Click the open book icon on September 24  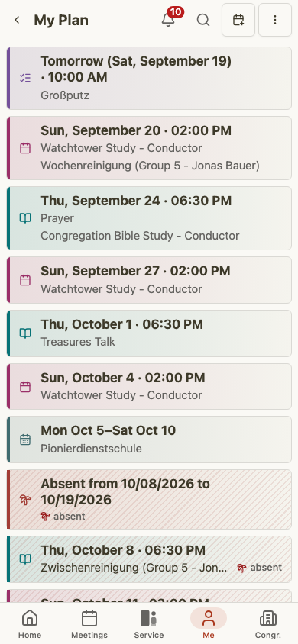pyautogui.click(x=25, y=218)
